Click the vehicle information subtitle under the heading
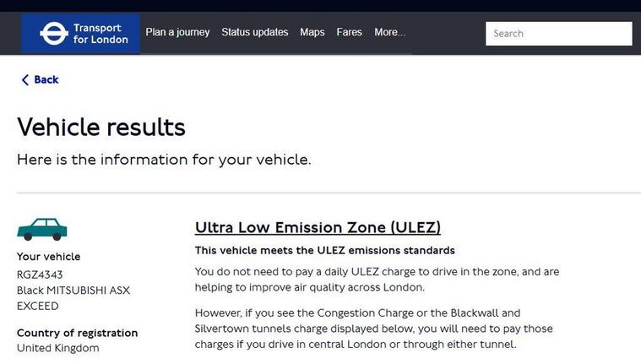 [164, 160]
